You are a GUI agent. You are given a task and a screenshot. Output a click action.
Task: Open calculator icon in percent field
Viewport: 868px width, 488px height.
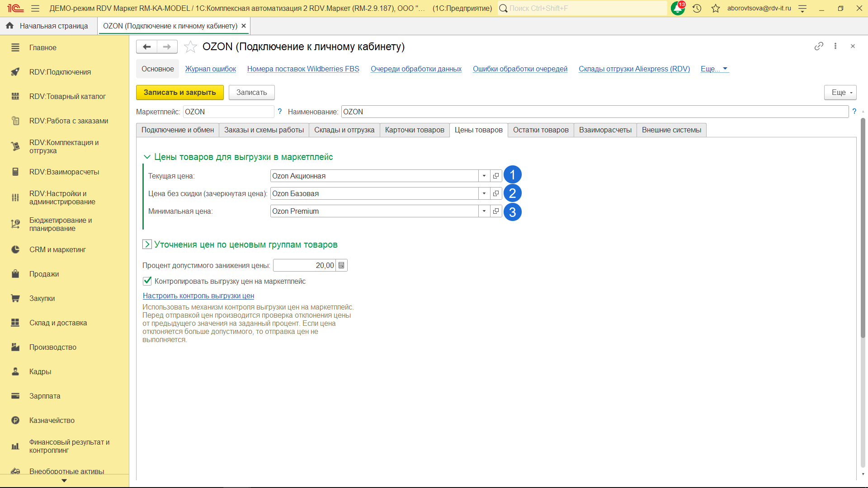[341, 265]
